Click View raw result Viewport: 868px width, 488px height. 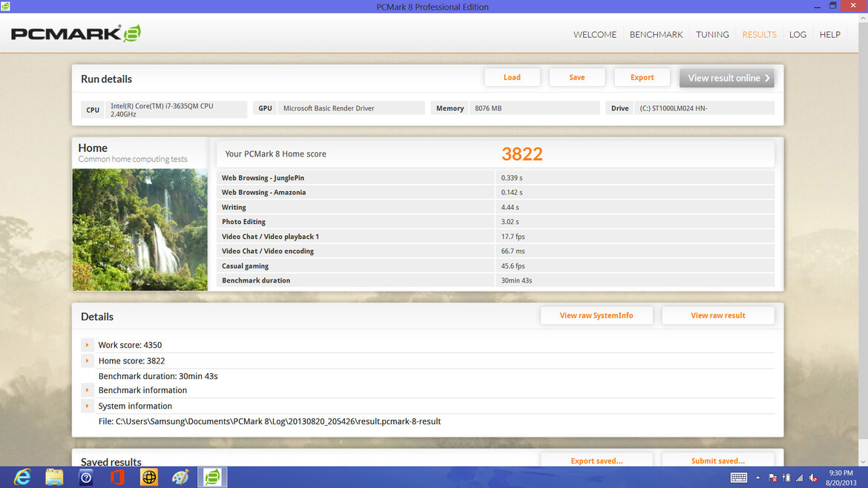(718, 315)
